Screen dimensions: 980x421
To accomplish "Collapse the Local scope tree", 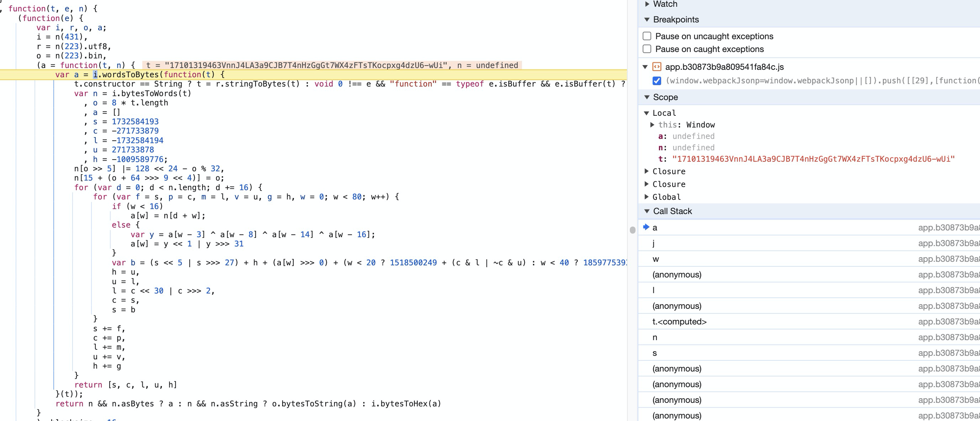I will (x=646, y=113).
